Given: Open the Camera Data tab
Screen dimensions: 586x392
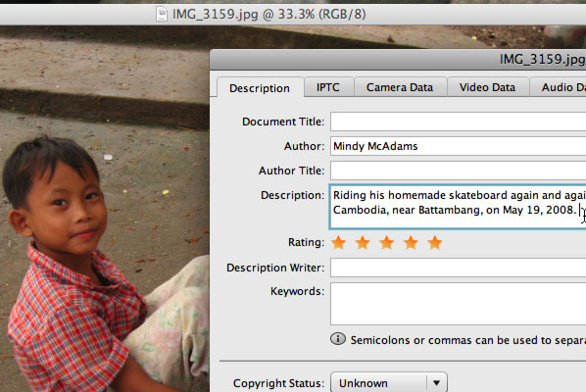Looking at the screenshot, I should click(x=400, y=87).
